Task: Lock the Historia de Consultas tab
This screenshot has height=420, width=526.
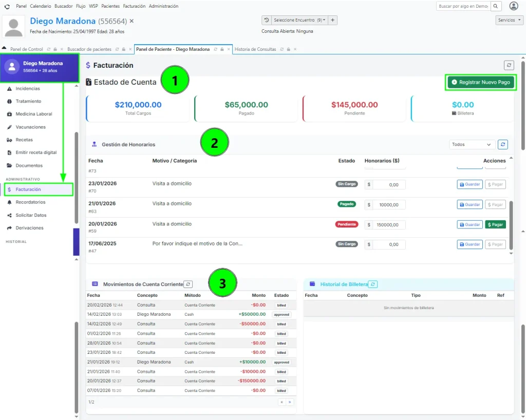Action: [288, 49]
